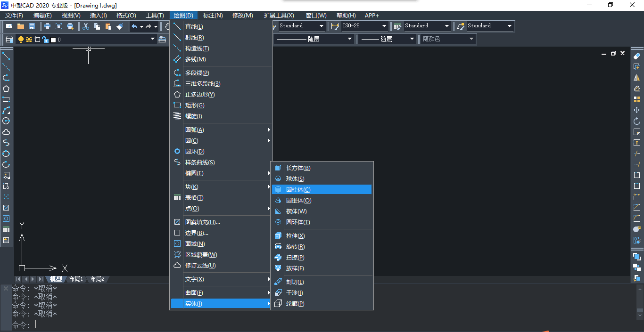Click the white layer color swatch
The width and height of the screenshot is (644, 332).
53,40
